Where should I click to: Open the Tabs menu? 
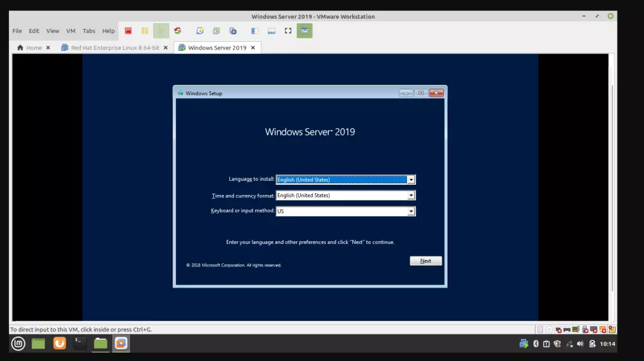[89, 31]
